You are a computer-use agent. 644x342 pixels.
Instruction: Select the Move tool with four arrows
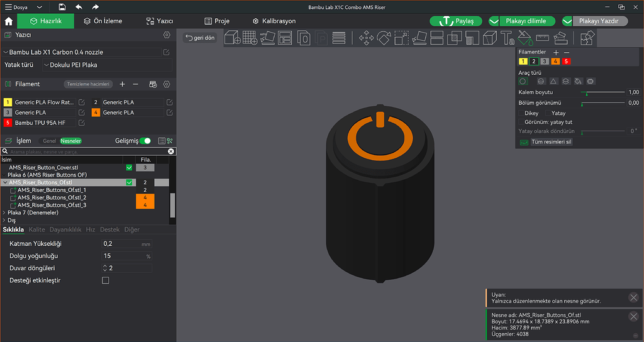367,38
